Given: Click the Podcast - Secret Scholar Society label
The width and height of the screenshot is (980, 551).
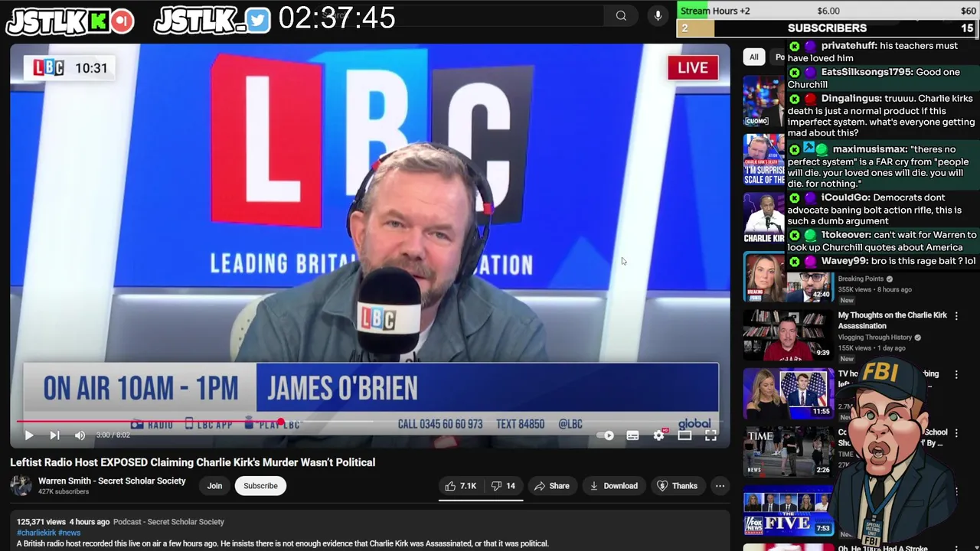Looking at the screenshot, I should coord(168,522).
